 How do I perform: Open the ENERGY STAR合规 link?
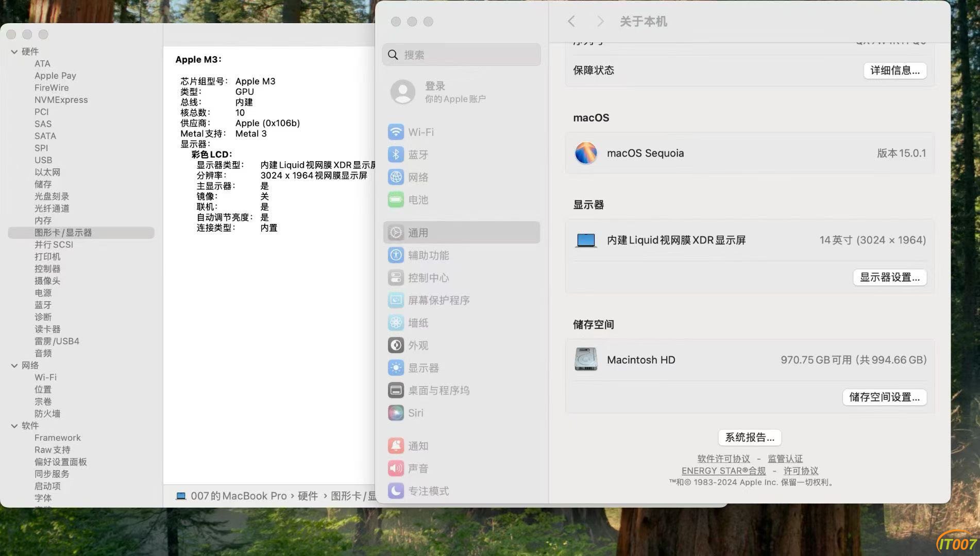(x=723, y=471)
